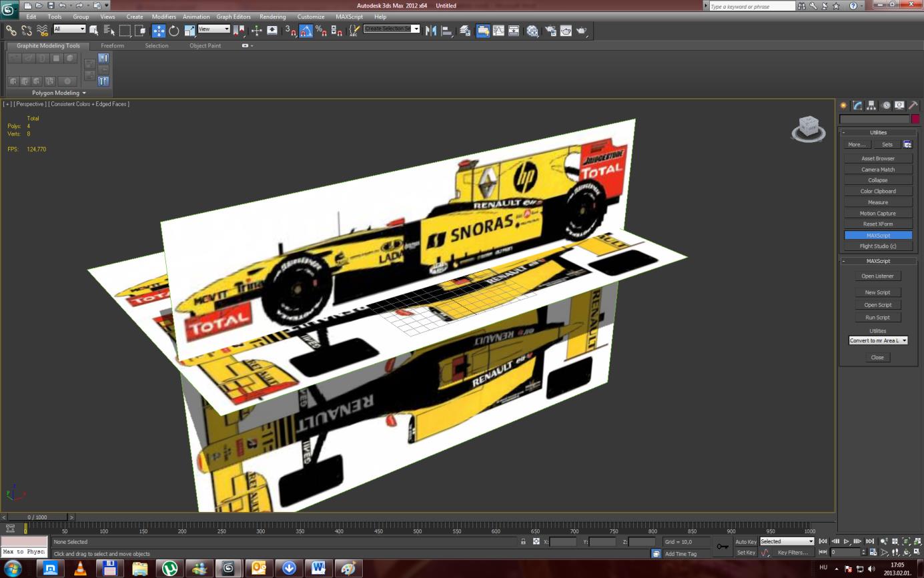
Task: Click the Bind to Space Warp icon
Action: pos(42,30)
